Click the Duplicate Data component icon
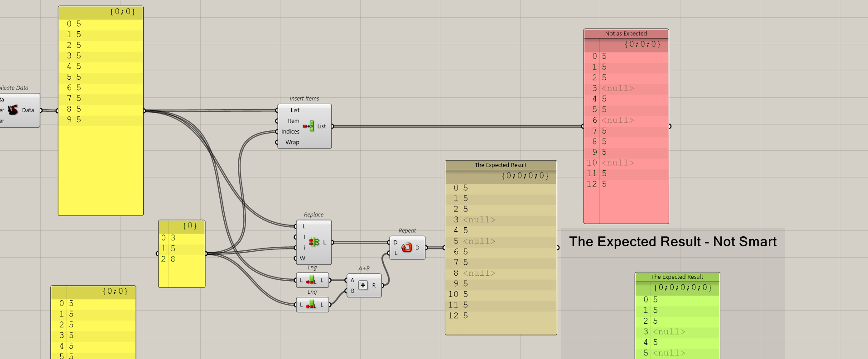 pos(13,110)
